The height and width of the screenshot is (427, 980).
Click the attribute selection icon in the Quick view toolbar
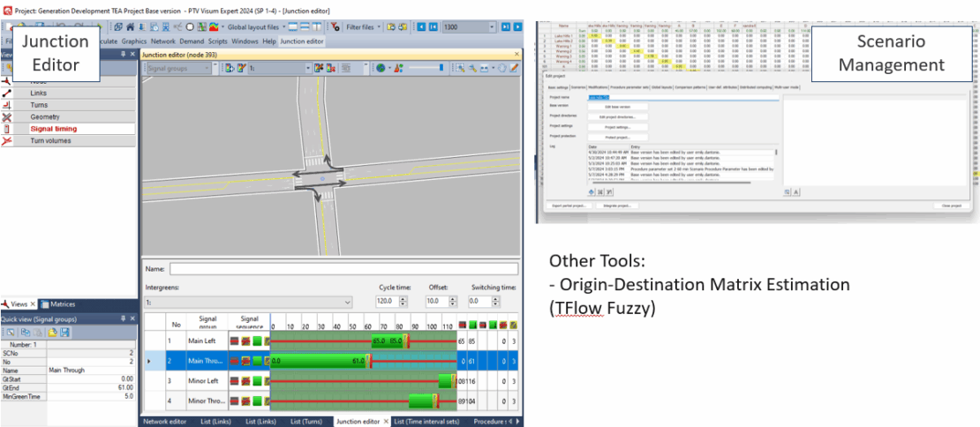[11, 332]
